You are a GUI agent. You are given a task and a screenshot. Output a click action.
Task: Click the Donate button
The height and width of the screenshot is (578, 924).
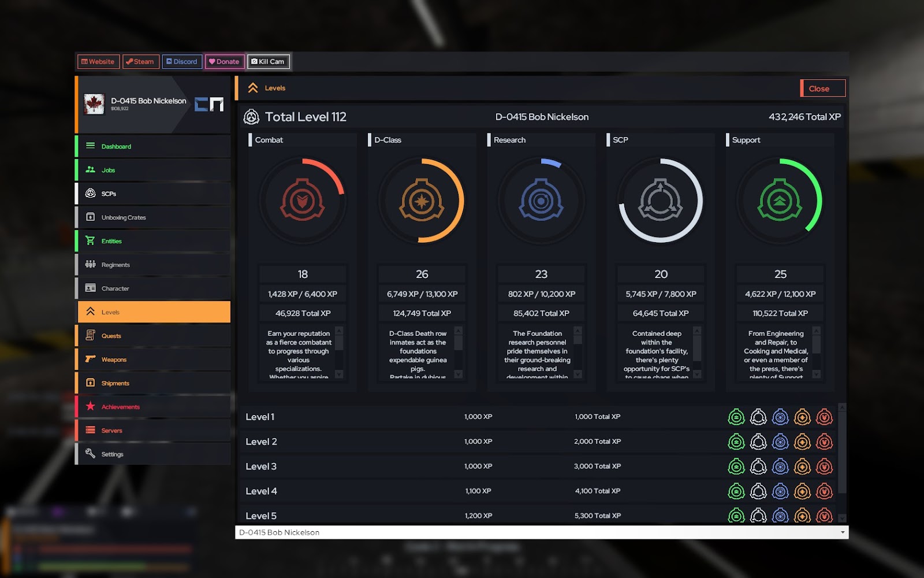pos(224,61)
